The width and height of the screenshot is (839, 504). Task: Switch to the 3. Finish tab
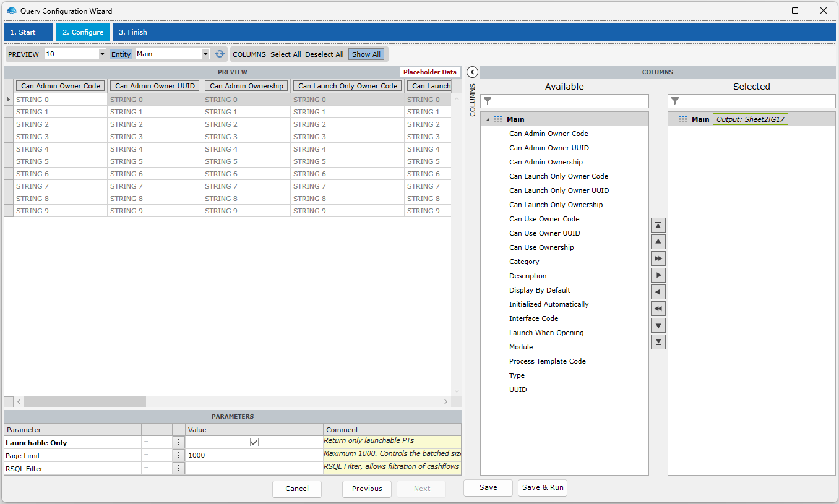click(x=133, y=32)
